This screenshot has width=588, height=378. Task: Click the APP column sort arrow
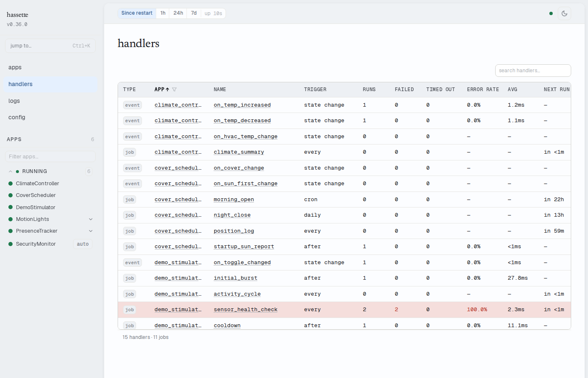(167, 89)
